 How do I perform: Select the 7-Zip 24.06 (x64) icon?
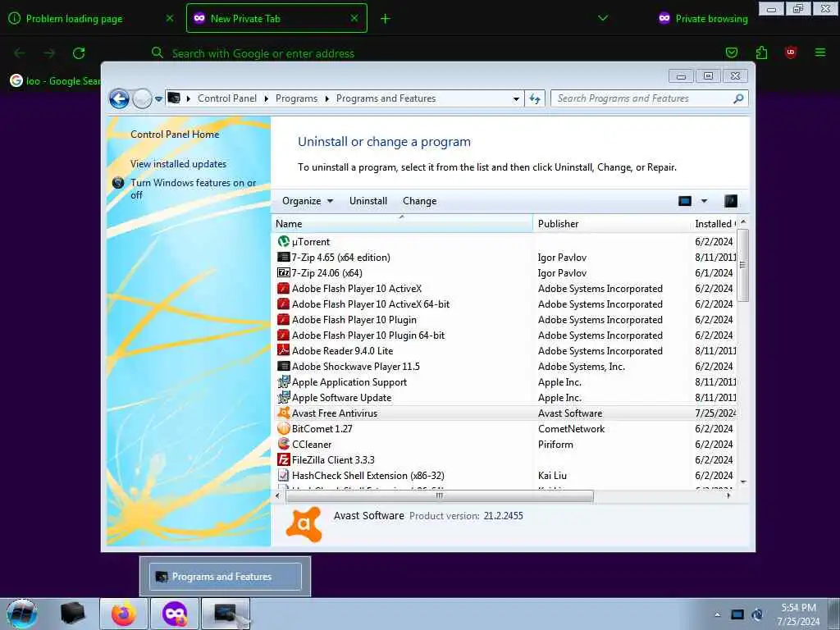click(x=283, y=272)
